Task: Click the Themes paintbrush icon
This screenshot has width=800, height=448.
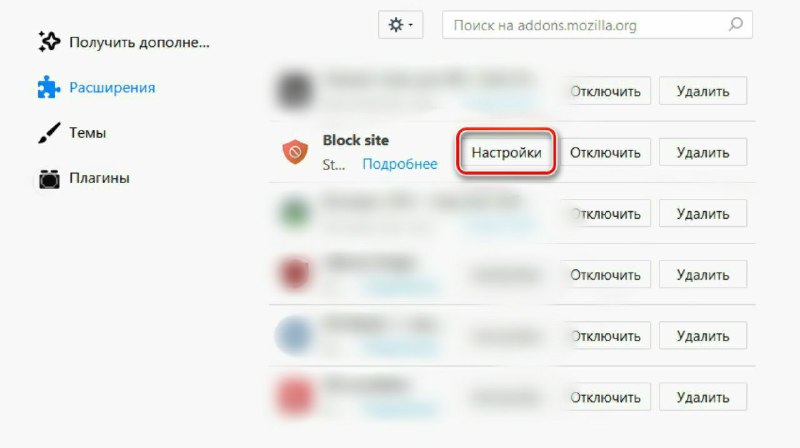Action: tap(49, 133)
